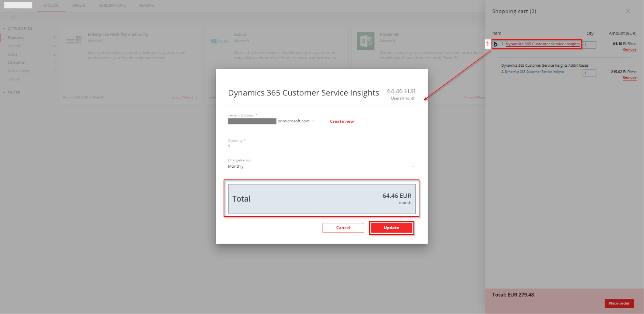The height and width of the screenshot is (314, 644).
Task: Edit quantity box for 64.46 EUR cart item
Action: click(x=589, y=45)
